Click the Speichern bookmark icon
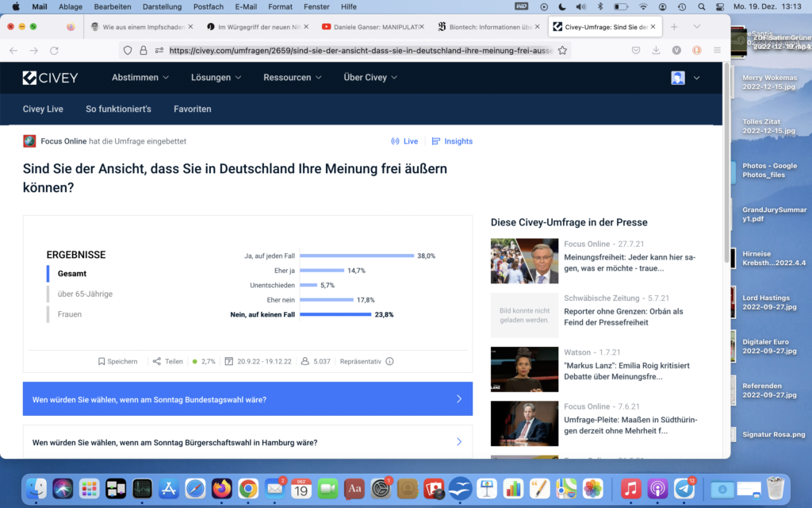The height and width of the screenshot is (508, 812). (101, 361)
